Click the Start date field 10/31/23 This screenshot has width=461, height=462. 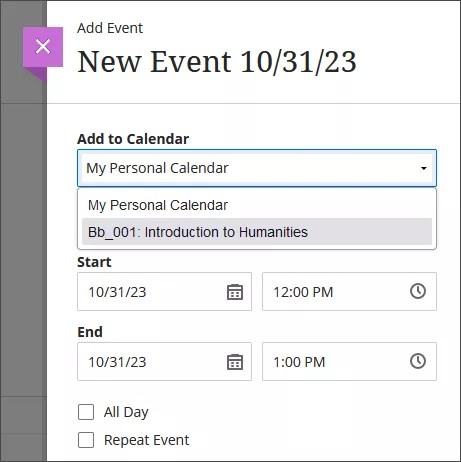pos(164,292)
